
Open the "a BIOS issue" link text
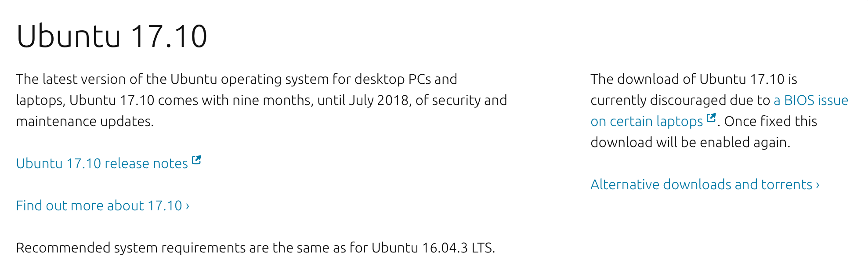[x=810, y=100]
